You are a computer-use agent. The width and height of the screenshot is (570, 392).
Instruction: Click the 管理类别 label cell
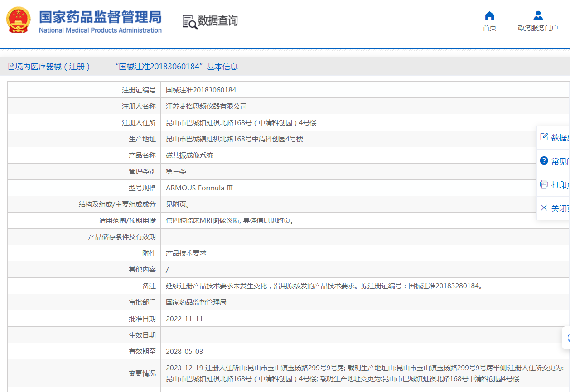(84, 172)
